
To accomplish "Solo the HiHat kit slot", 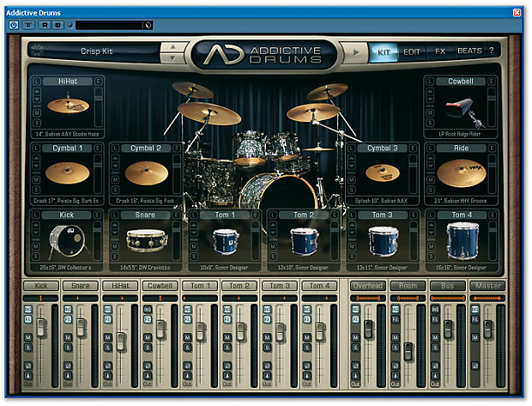I will [x=37, y=123].
